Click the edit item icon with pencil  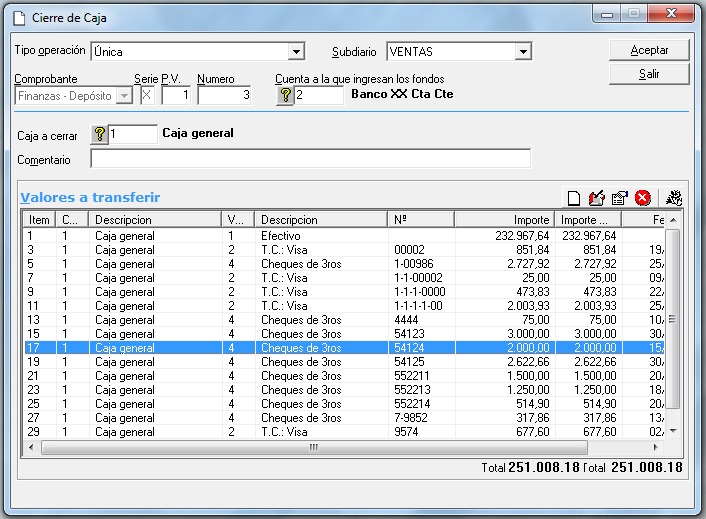[598, 198]
